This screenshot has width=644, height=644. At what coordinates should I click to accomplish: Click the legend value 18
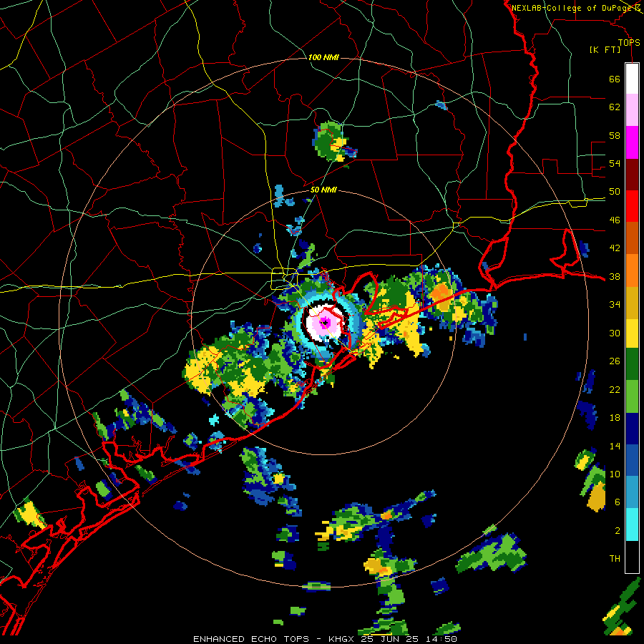pyautogui.click(x=615, y=418)
